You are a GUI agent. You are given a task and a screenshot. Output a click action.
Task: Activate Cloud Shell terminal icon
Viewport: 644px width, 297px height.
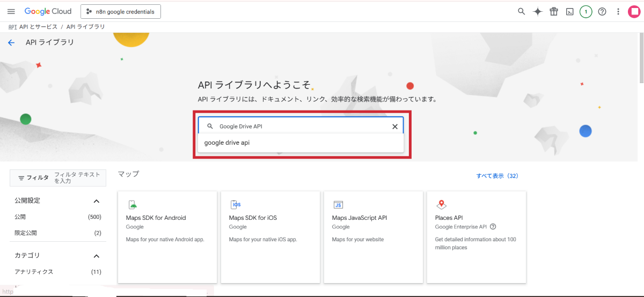pyautogui.click(x=570, y=11)
